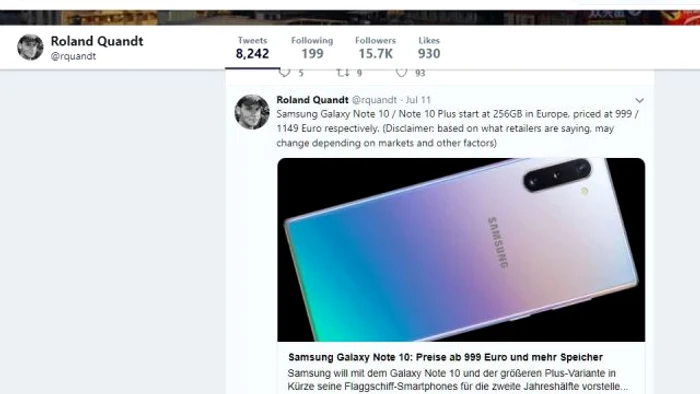The width and height of the screenshot is (700, 394).
Task: Expand the tweet options chevron menu
Action: tap(639, 100)
